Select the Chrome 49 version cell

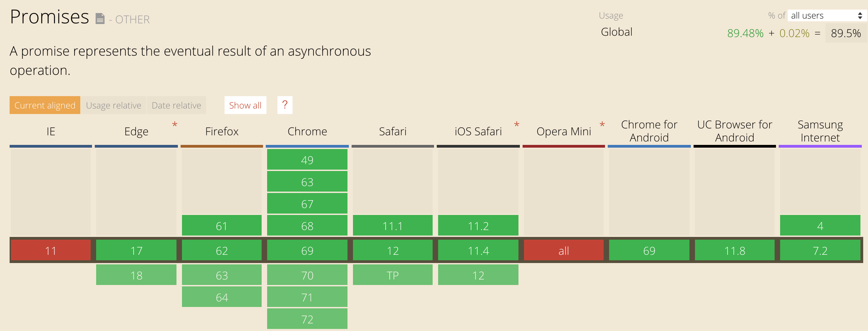[x=307, y=160]
